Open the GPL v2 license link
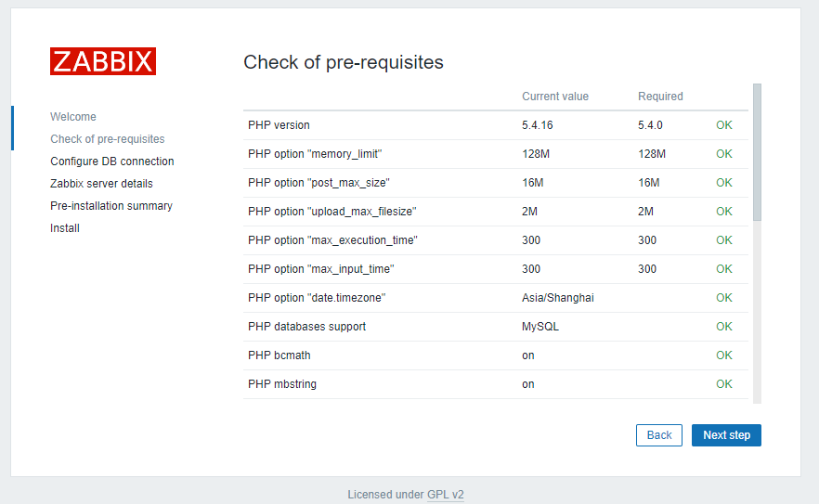This screenshot has height=504, width=819. [446, 495]
